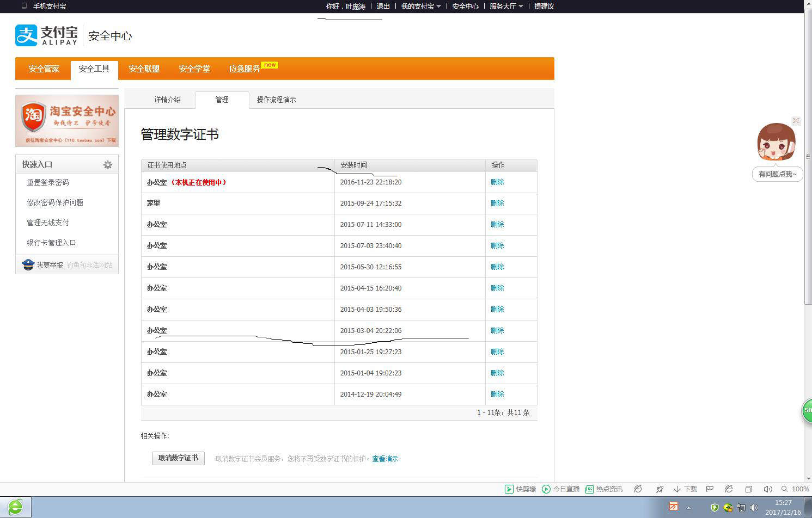Click the Alipay logo in the header

(47, 36)
